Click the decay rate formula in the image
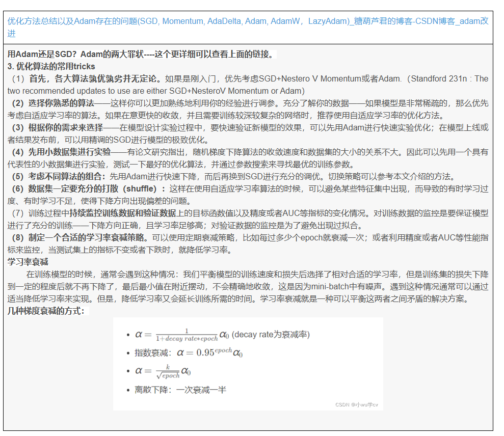 182,335
